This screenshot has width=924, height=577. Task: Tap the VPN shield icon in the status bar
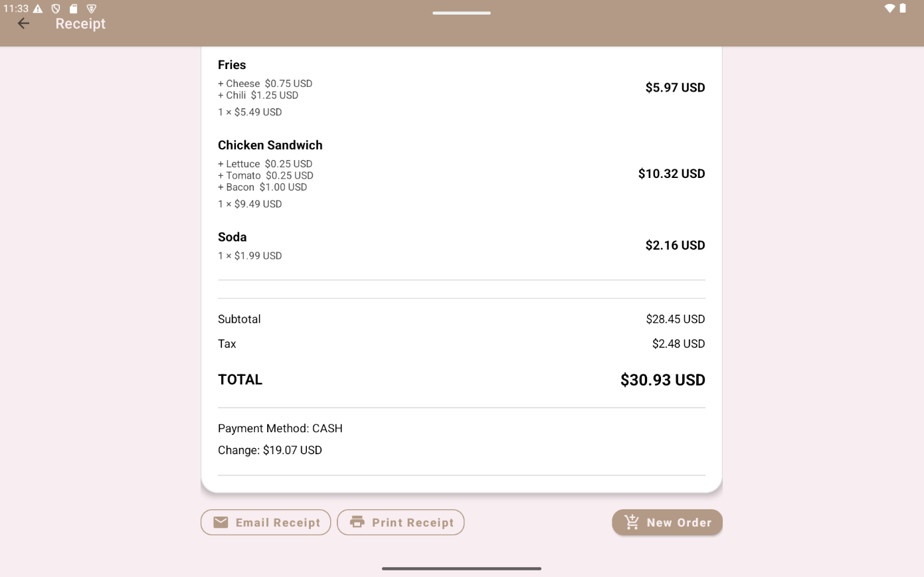coord(92,9)
